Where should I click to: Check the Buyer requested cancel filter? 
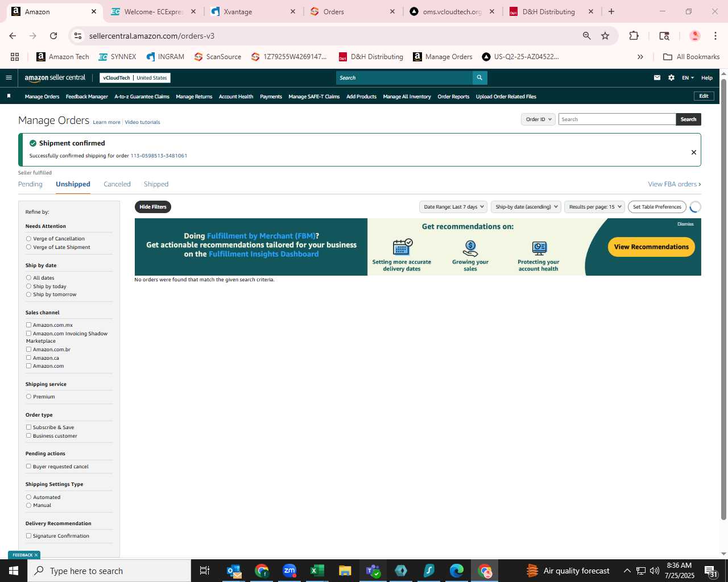coord(28,467)
